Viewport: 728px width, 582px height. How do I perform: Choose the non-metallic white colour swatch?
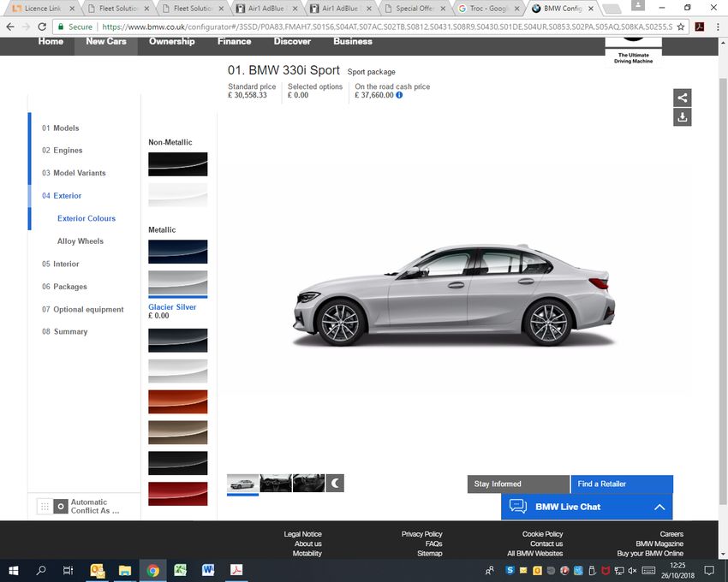178,195
